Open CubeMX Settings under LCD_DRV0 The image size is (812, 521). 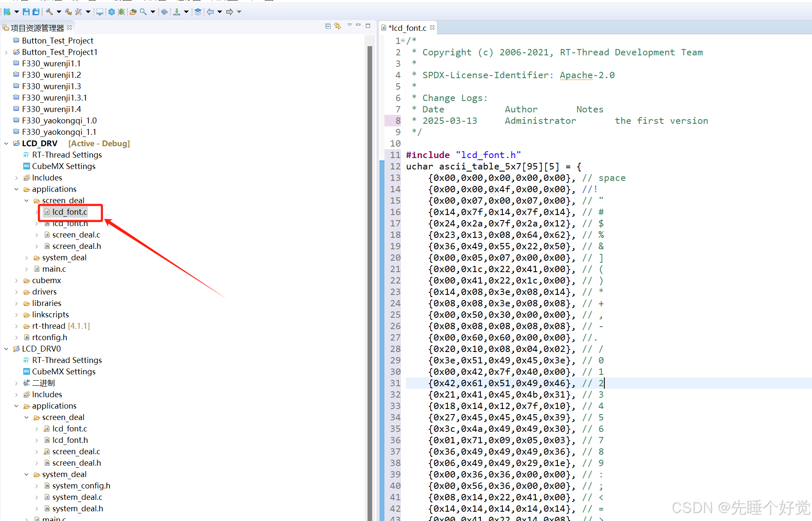coord(63,371)
